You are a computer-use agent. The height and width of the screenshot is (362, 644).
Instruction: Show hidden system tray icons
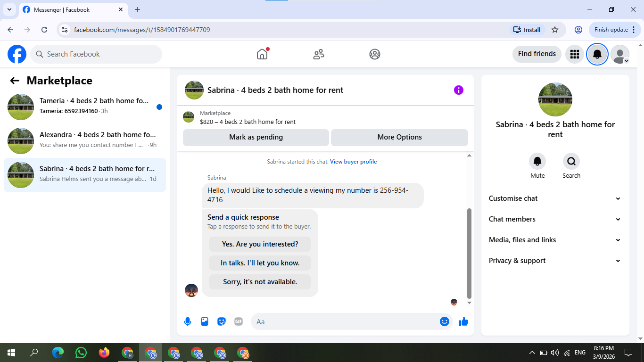532,353
